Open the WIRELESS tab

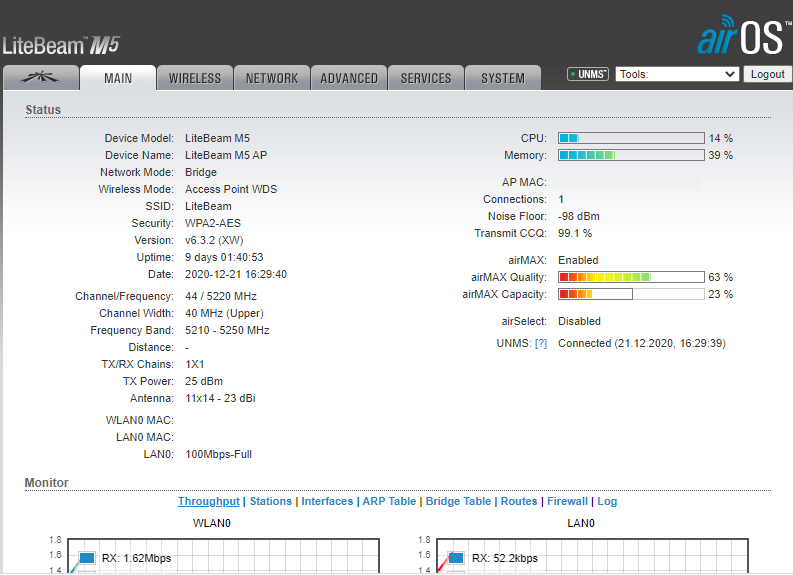click(x=195, y=78)
